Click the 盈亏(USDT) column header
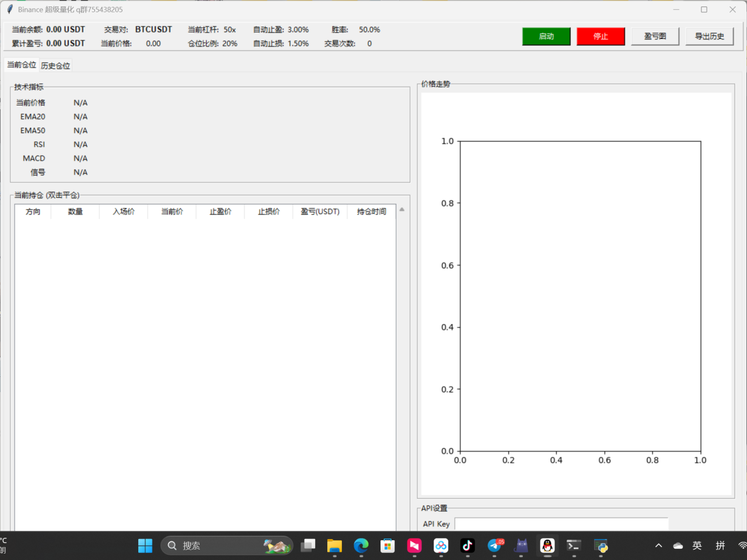 point(320,212)
